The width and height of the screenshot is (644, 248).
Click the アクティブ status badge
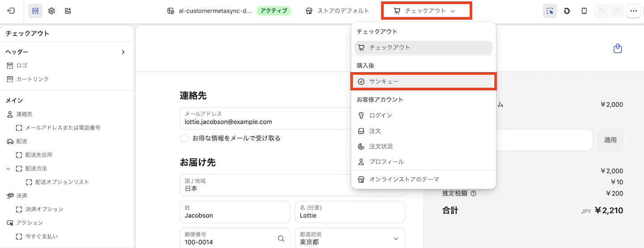[x=274, y=11]
